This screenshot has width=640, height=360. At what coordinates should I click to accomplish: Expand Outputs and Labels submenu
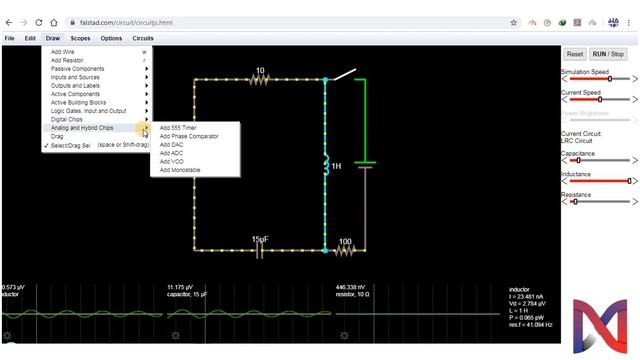(97, 86)
